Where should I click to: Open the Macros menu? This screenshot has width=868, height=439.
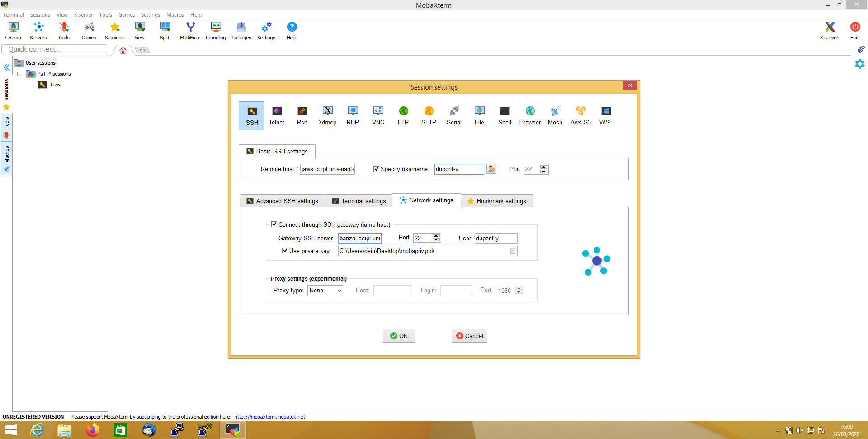point(175,15)
